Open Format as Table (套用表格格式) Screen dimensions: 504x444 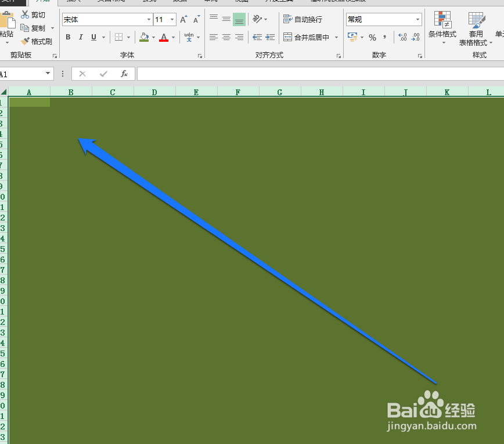[x=476, y=29]
